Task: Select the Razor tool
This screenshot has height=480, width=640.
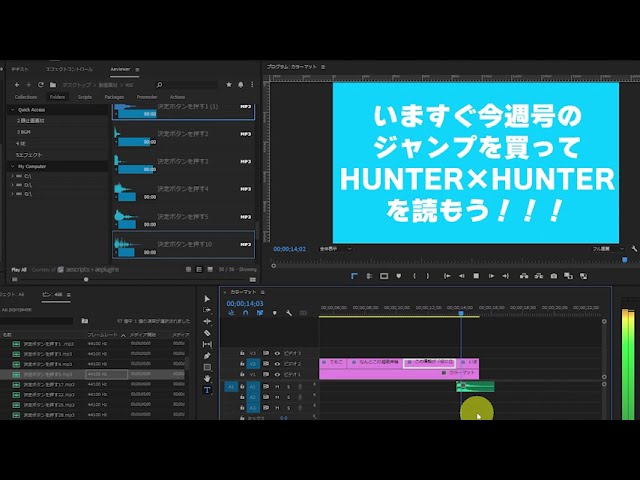Action: pos(207,333)
